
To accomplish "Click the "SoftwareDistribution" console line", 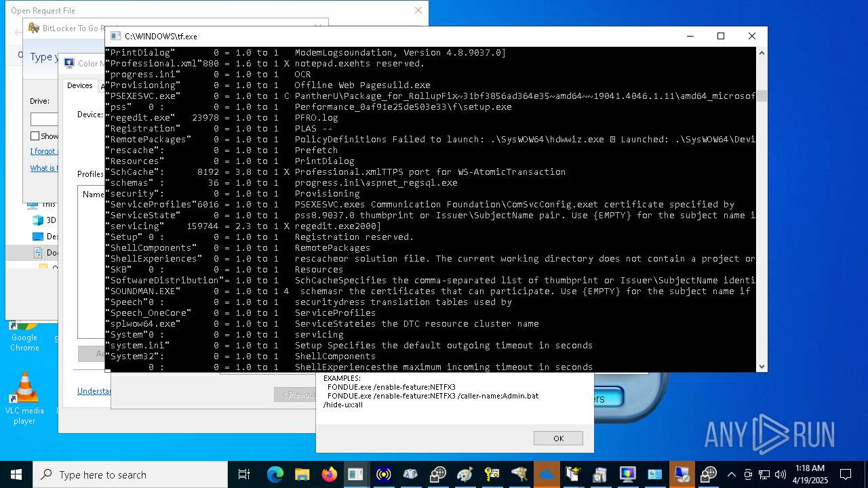I will click(430, 280).
